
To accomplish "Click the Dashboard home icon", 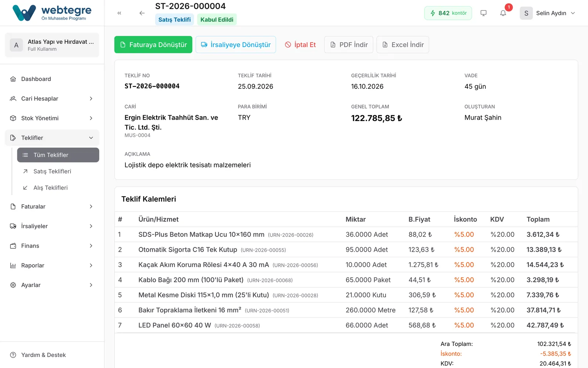I will [13, 79].
